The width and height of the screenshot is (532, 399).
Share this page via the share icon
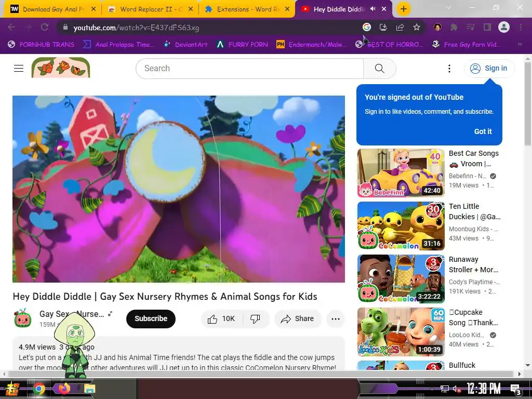coord(400,27)
